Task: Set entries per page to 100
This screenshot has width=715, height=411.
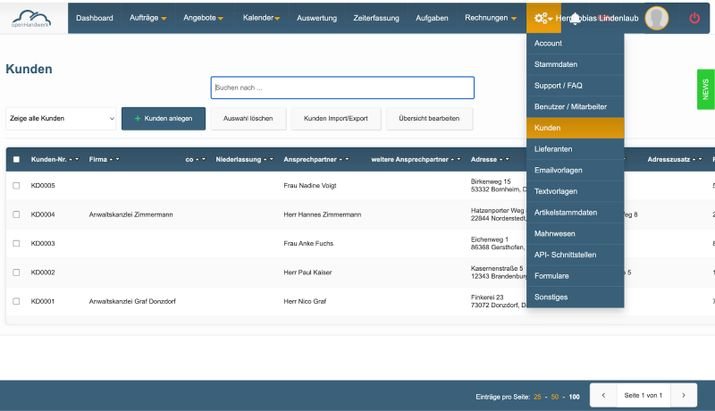Action: pos(574,397)
